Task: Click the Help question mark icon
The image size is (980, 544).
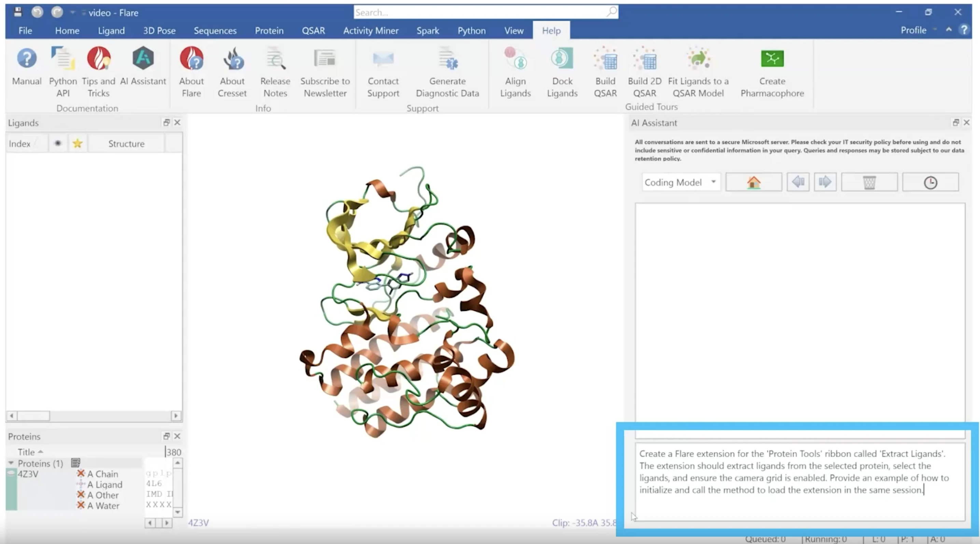Action: coord(964,30)
